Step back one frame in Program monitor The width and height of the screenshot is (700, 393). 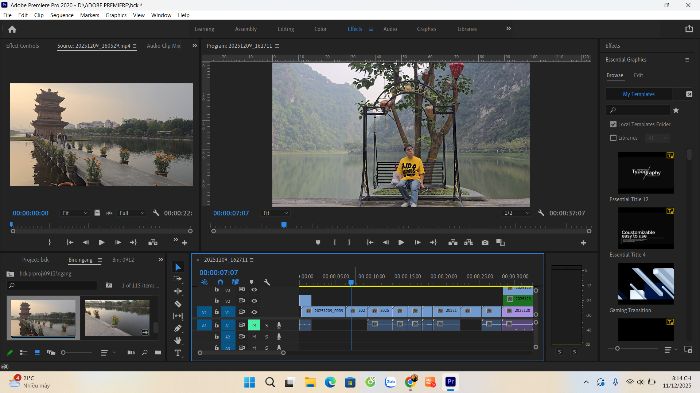(x=385, y=242)
